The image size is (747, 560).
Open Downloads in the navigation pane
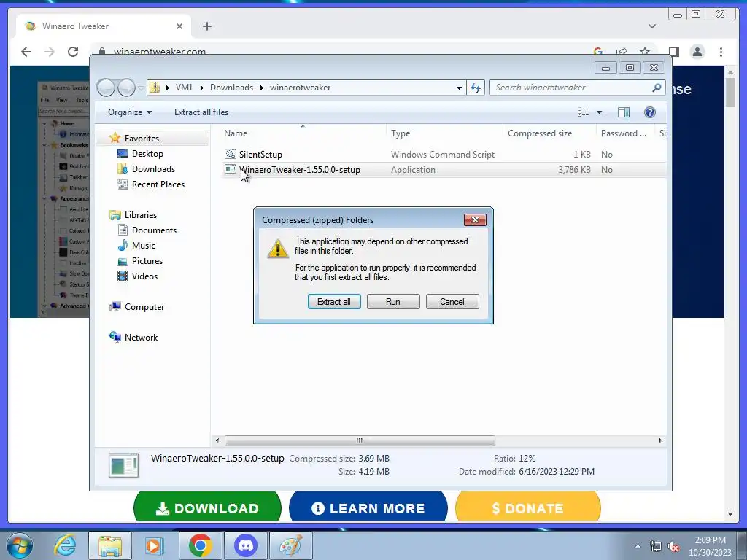click(x=153, y=169)
